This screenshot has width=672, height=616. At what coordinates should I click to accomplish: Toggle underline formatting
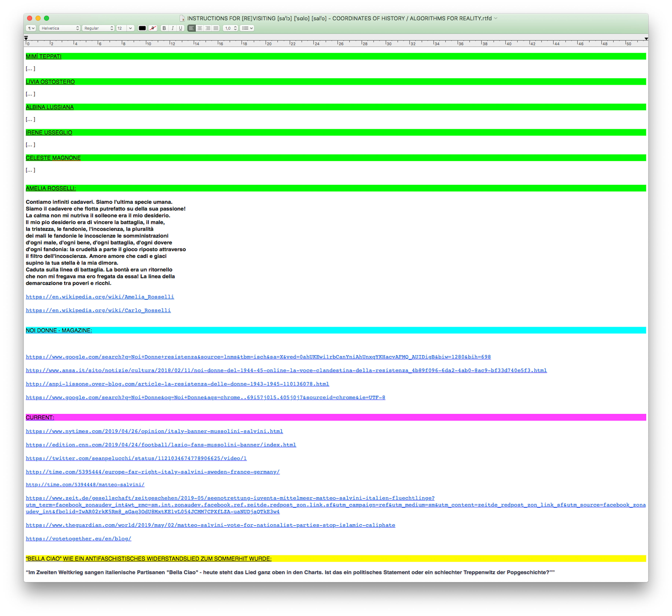click(x=180, y=28)
